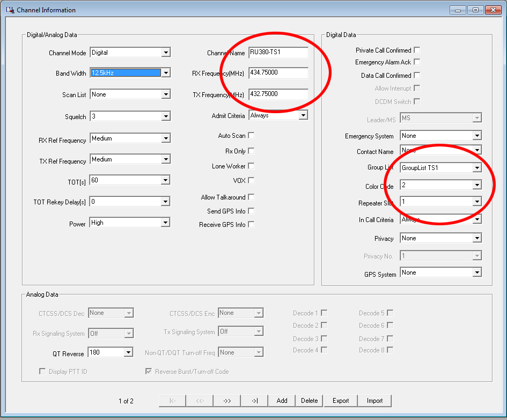
Task: Click the Import button
Action: click(x=374, y=401)
